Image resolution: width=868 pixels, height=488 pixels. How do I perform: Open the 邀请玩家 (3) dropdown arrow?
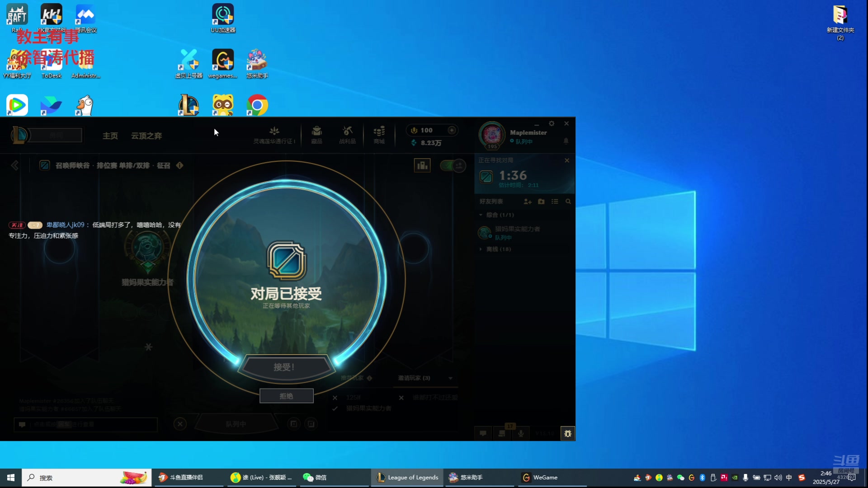click(450, 378)
